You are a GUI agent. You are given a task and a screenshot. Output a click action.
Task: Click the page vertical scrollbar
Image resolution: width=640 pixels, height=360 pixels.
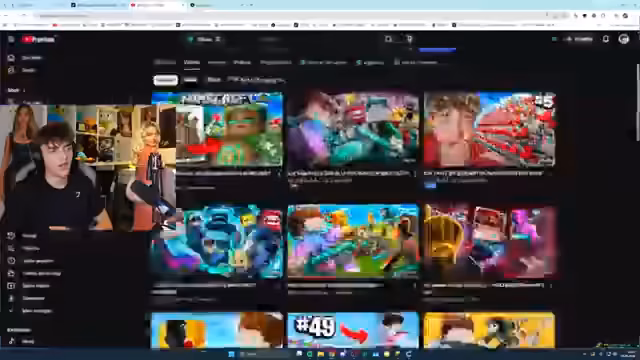point(637,102)
